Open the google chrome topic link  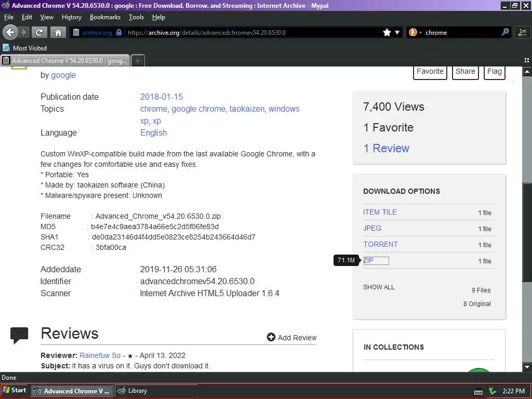coord(198,109)
